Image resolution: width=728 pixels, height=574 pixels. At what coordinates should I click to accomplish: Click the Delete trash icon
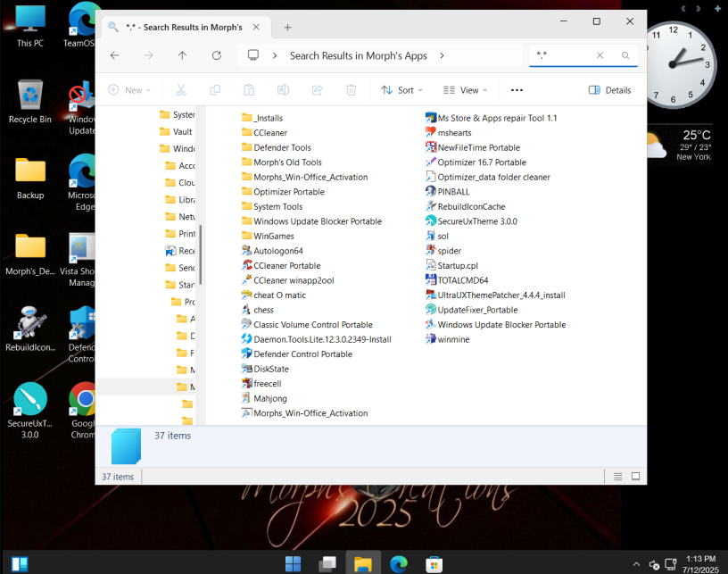(x=352, y=90)
